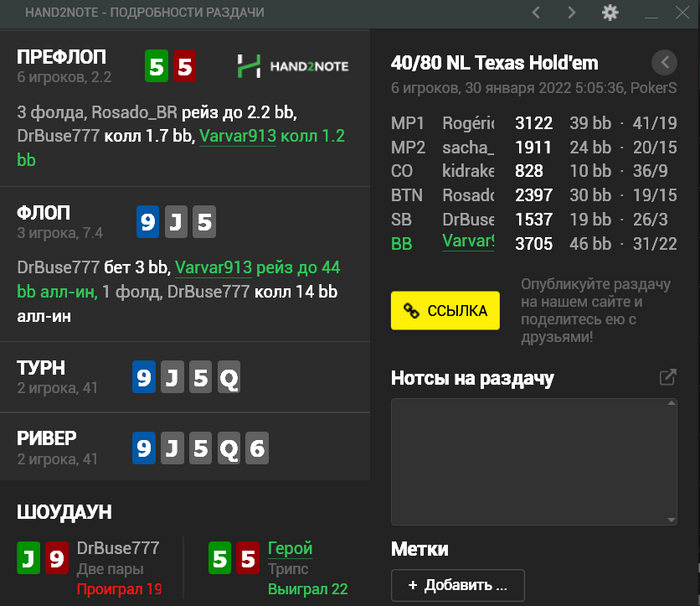Click Varvar913 link in preflop action
700x606 pixels.
[238, 136]
